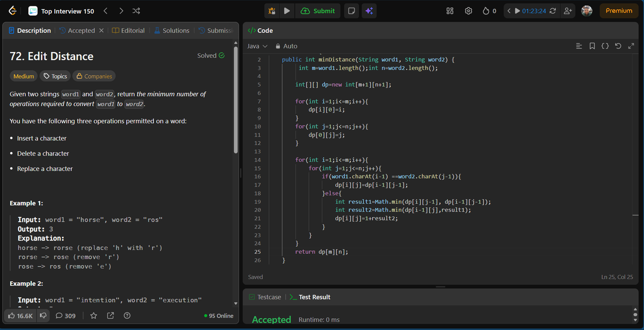
Task: Run the code with play button
Action: click(x=287, y=11)
